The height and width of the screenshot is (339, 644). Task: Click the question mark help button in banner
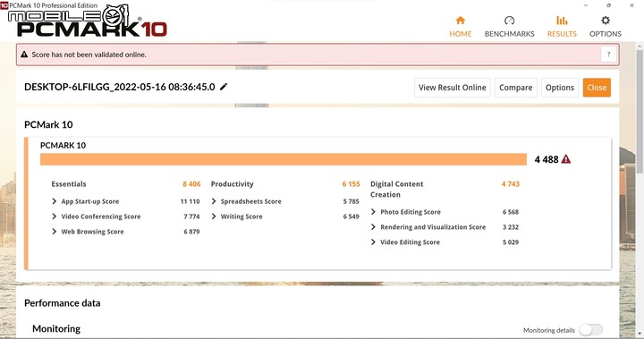coord(608,55)
